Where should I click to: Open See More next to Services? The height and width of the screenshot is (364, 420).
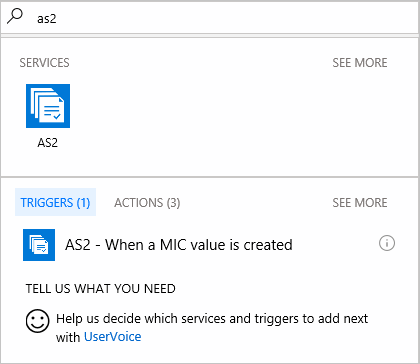point(360,63)
